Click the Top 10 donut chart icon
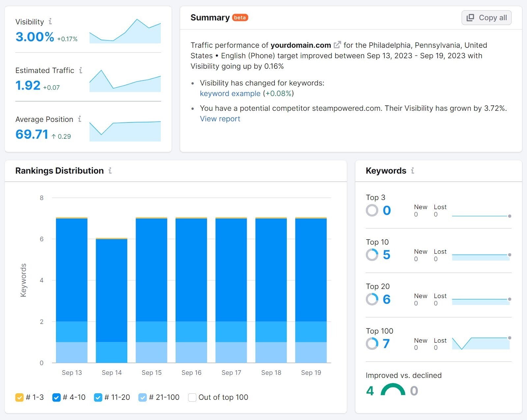This screenshot has width=527, height=420. pos(372,255)
